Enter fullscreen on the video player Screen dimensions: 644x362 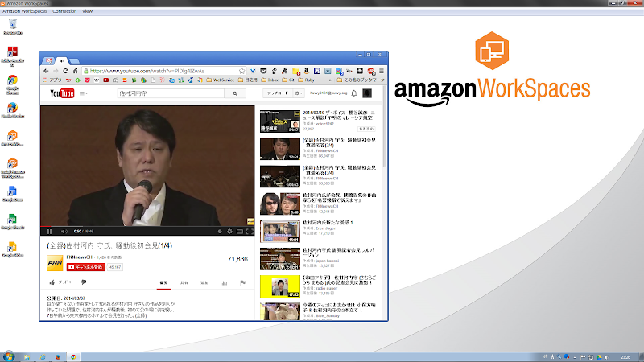pos(250,232)
